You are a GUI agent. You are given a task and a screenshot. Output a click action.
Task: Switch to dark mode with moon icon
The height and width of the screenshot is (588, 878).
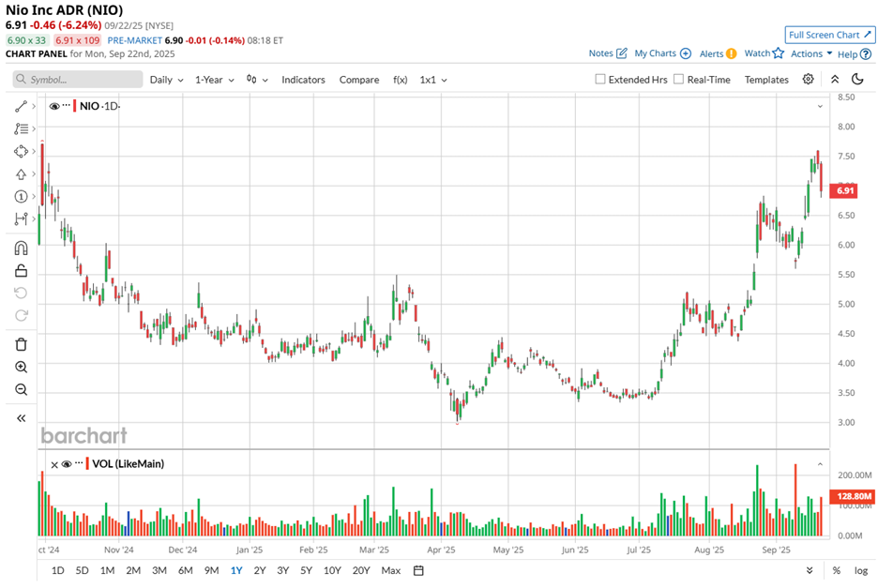coord(857,79)
